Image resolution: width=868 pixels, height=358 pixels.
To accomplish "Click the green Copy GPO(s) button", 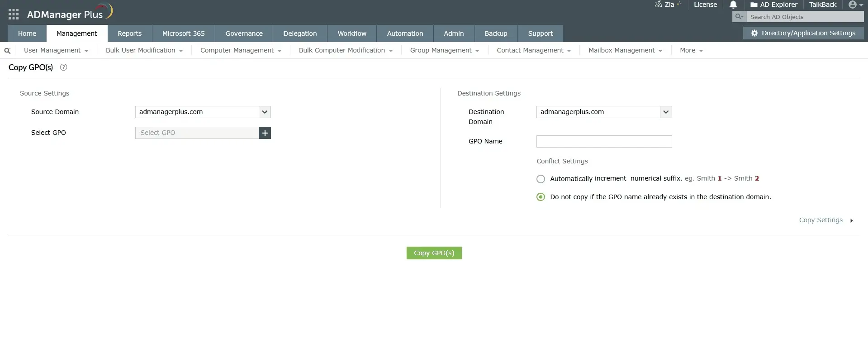I will click(434, 253).
